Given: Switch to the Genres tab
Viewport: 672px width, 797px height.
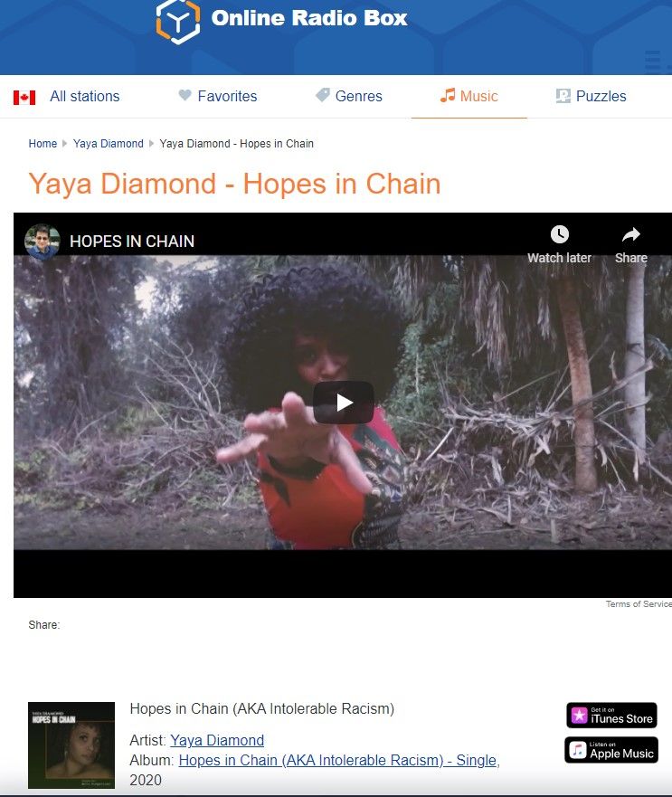Looking at the screenshot, I should 358,96.
